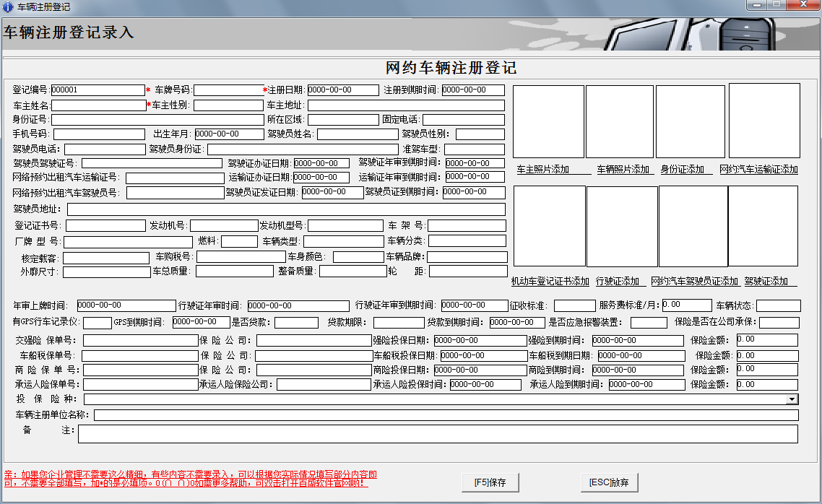Click 网约汽车运输证添加 link
822x504 pixels.
coord(758,169)
